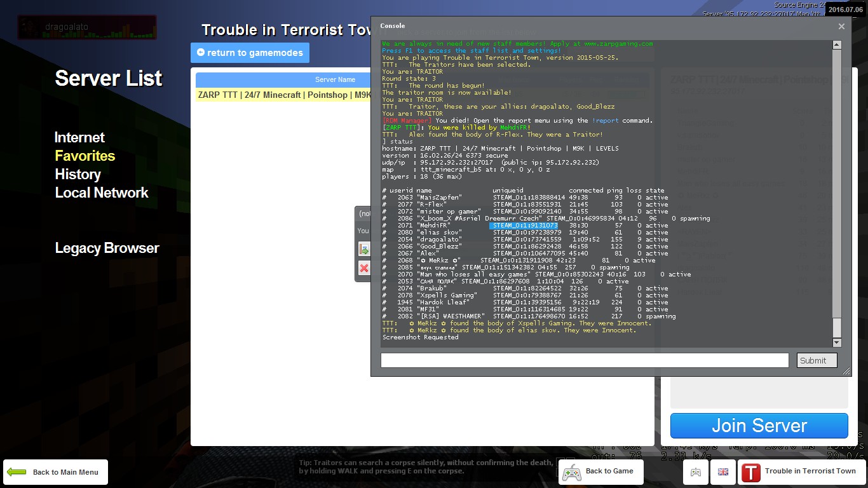Sort by Server Name column header
Viewport: 868px width, 488px height.
pyautogui.click(x=283, y=80)
